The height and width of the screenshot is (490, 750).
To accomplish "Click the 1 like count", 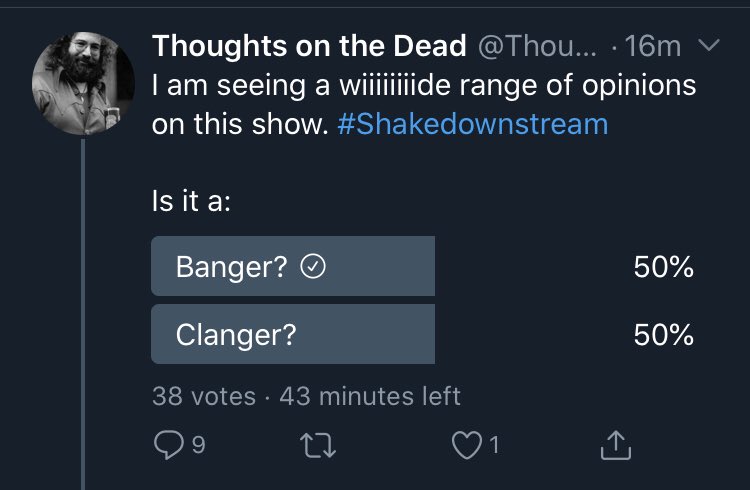I will [495, 445].
